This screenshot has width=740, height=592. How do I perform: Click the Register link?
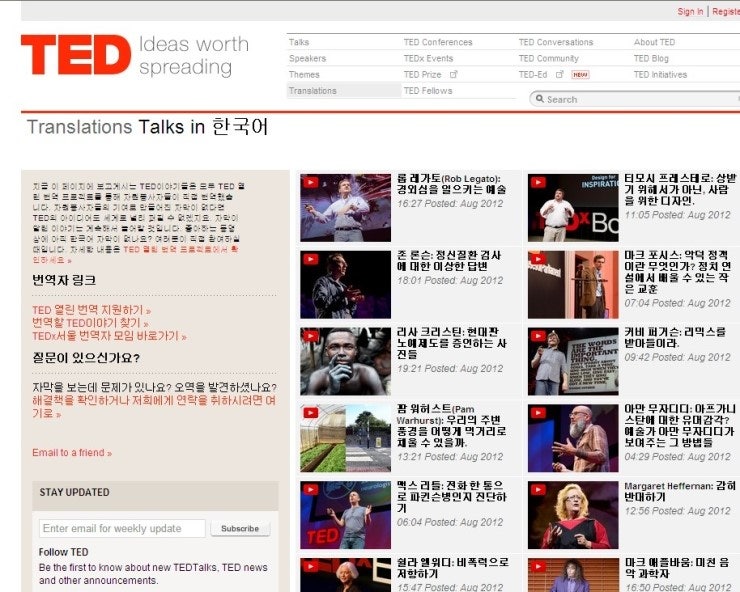point(726,11)
